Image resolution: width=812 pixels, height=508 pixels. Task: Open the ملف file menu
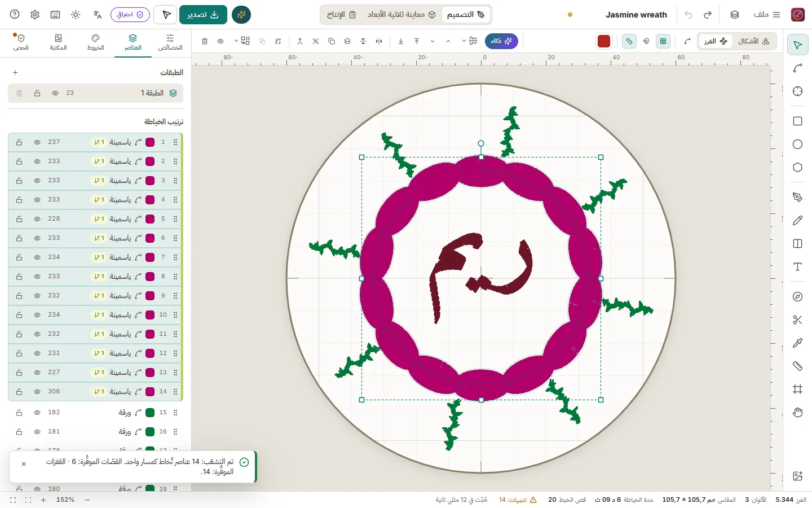tap(767, 15)
